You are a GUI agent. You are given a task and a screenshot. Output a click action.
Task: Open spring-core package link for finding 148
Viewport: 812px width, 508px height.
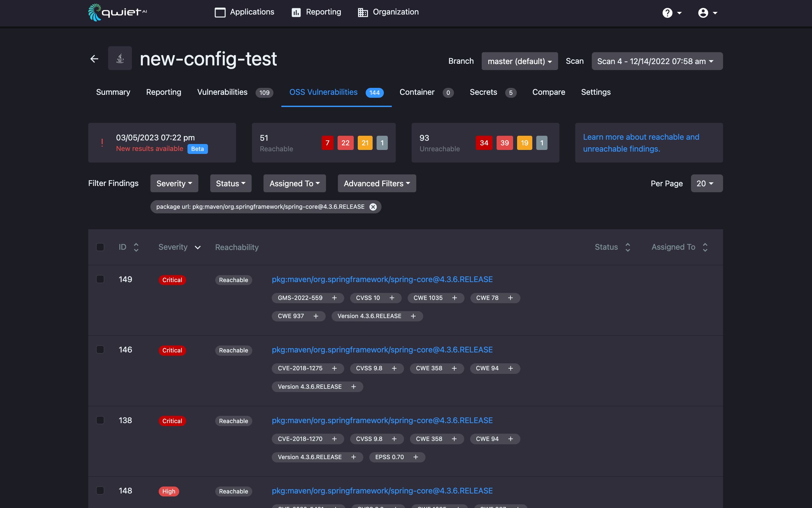pos(382,490)
